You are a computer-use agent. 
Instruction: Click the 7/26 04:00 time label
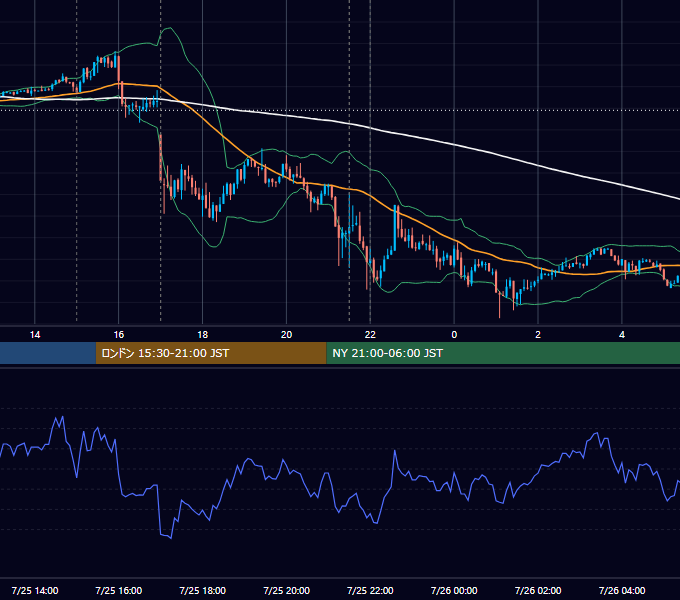(622, 590)
